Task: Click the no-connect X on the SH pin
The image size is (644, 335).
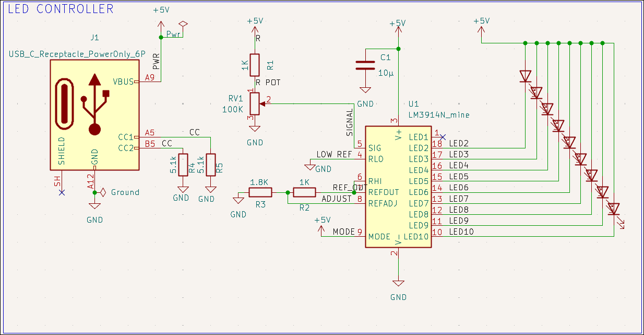Action: tap(62, 192)
